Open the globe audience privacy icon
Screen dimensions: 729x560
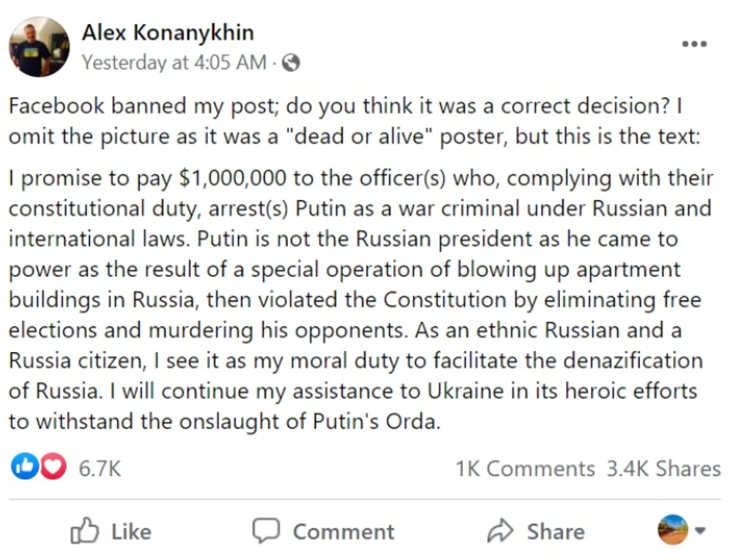coord(290,63)
